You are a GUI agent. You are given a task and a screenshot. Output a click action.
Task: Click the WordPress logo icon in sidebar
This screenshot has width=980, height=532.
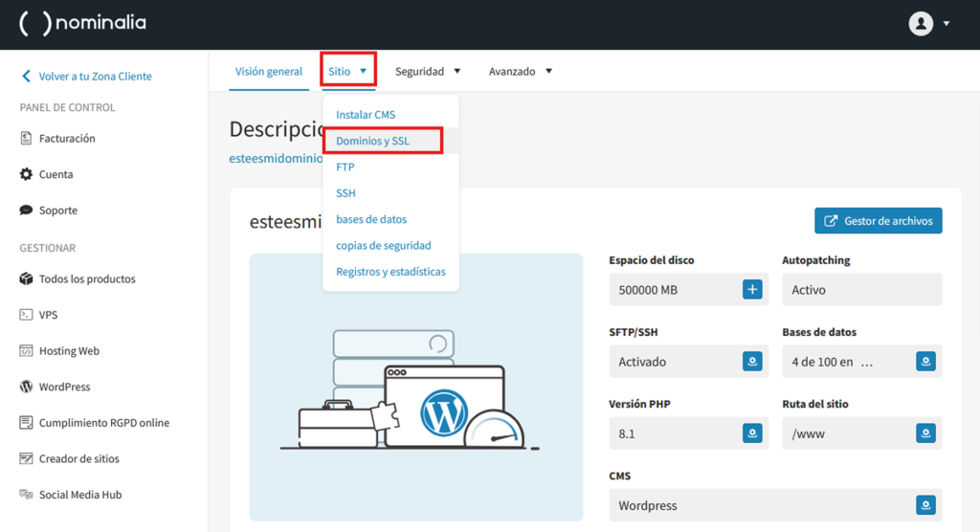(x=26, y=387)
